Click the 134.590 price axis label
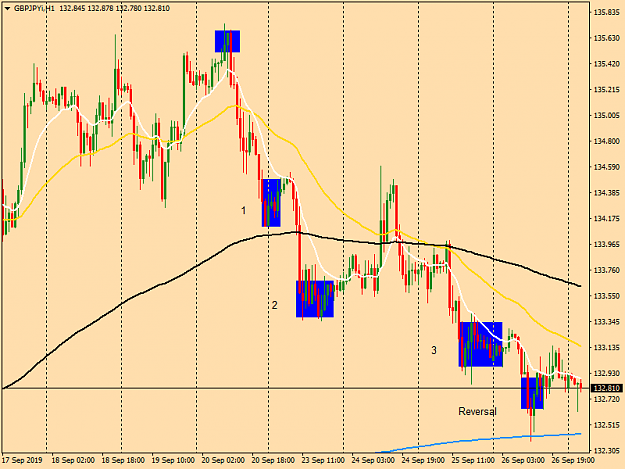625x469 pixels. coord(607,167)
